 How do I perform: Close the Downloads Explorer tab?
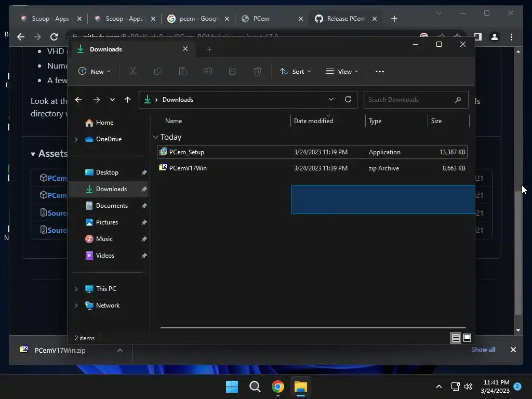click(x=185, y=49)
